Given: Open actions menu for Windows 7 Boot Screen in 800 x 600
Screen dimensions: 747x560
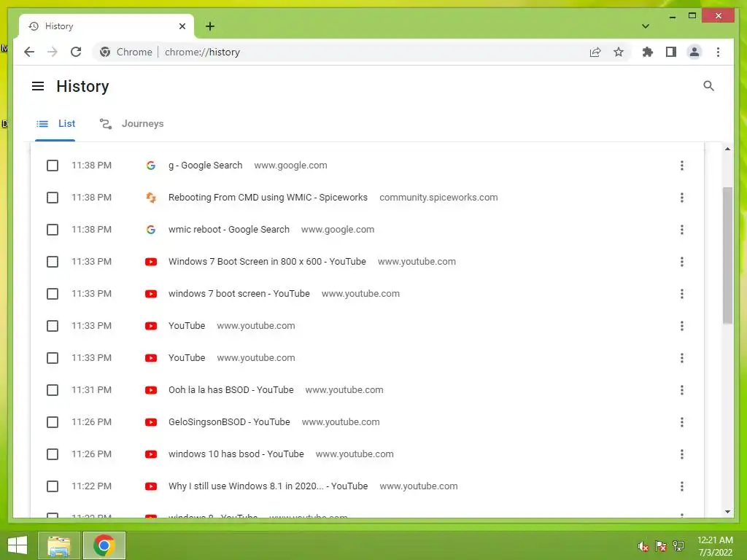Looking at the screenshot, I should [682, 262].
